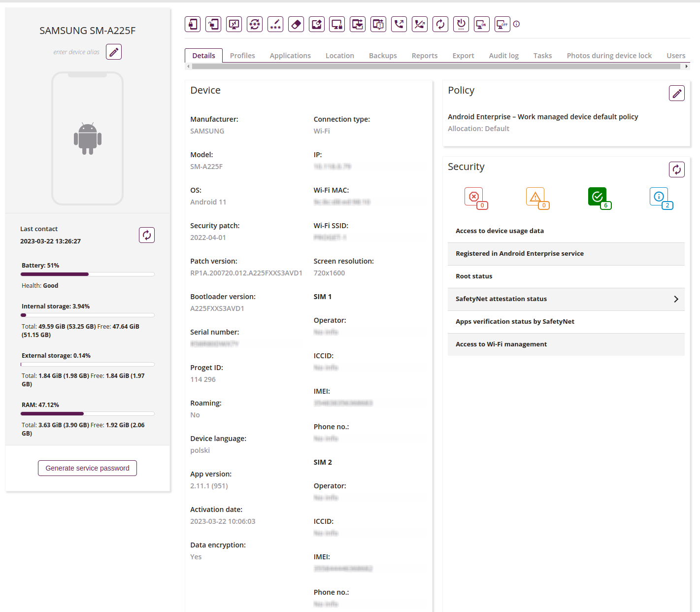Screen dimensions: 700x612
Task: Select Access to device usage data row
Action: tap(566, 231)
